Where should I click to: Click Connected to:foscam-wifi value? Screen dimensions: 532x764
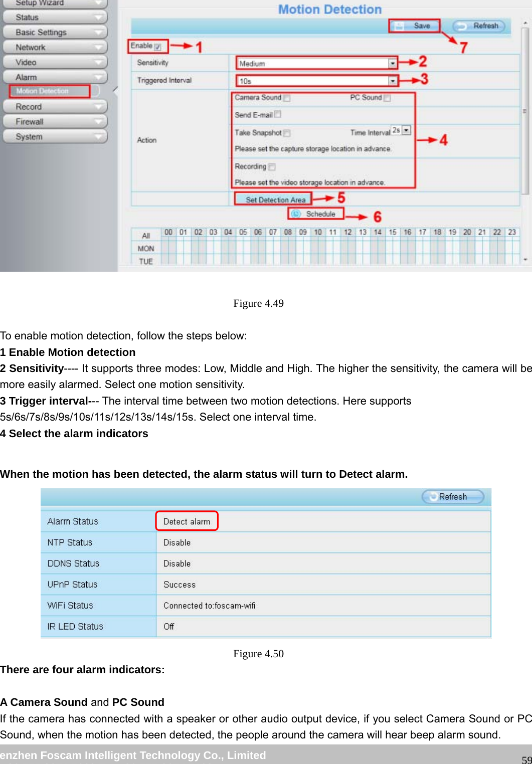(209, 606)
